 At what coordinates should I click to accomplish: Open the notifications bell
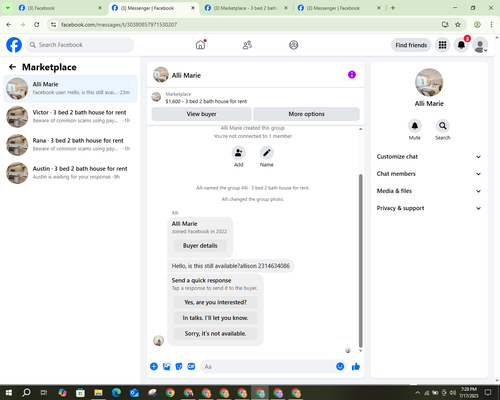pyautogui.click(x=461, y=45)
